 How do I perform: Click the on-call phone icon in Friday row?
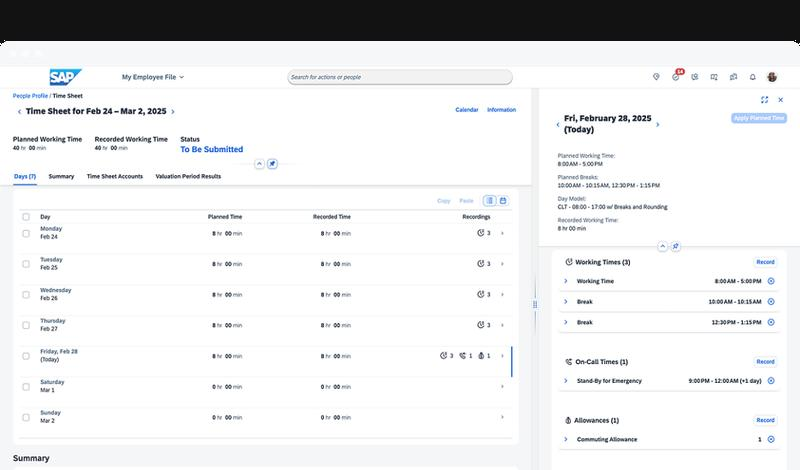pyautogui.click(x=463, y=356)
